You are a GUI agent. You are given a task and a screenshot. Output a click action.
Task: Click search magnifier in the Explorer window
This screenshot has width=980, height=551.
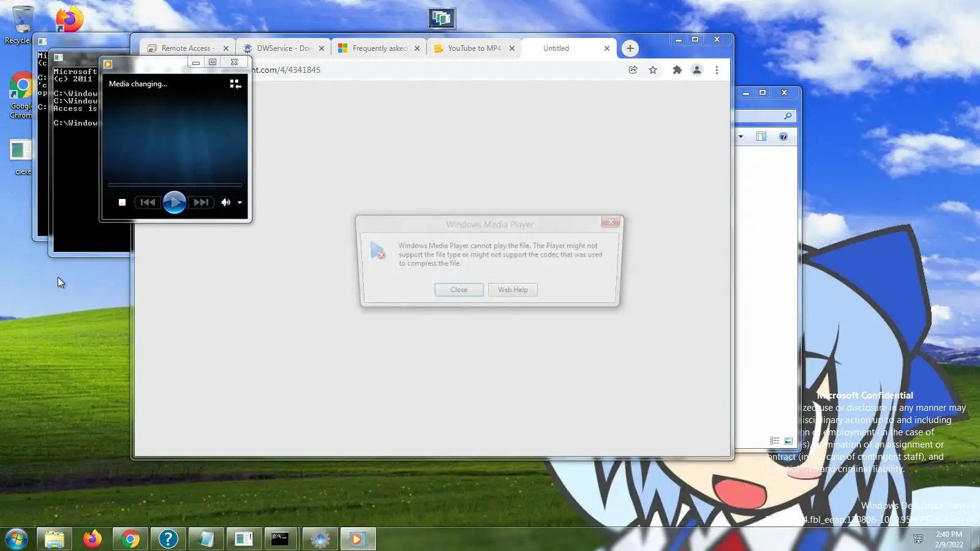coord(788,116)
